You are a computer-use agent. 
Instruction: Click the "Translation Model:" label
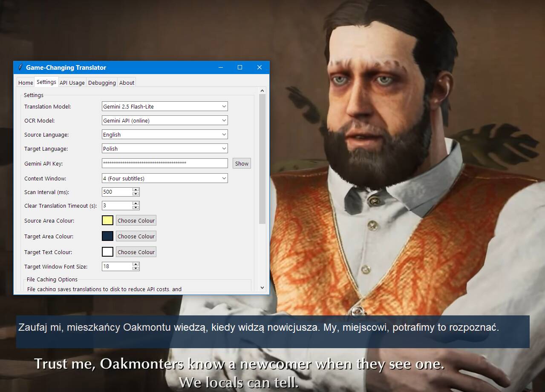click(47, 106)
